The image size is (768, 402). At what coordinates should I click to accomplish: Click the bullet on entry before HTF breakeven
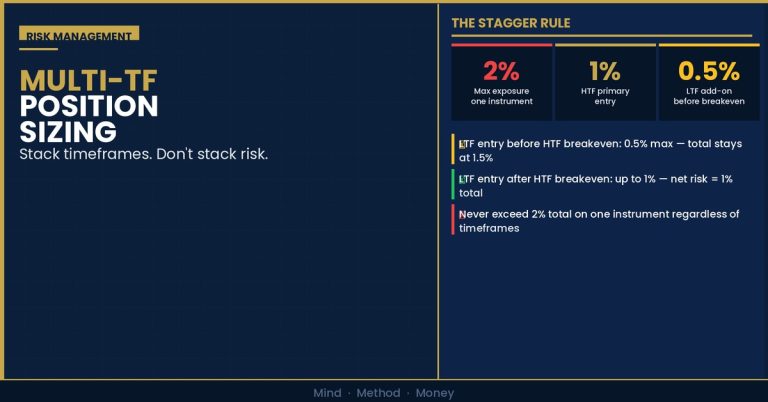click(x=600, y=150)
